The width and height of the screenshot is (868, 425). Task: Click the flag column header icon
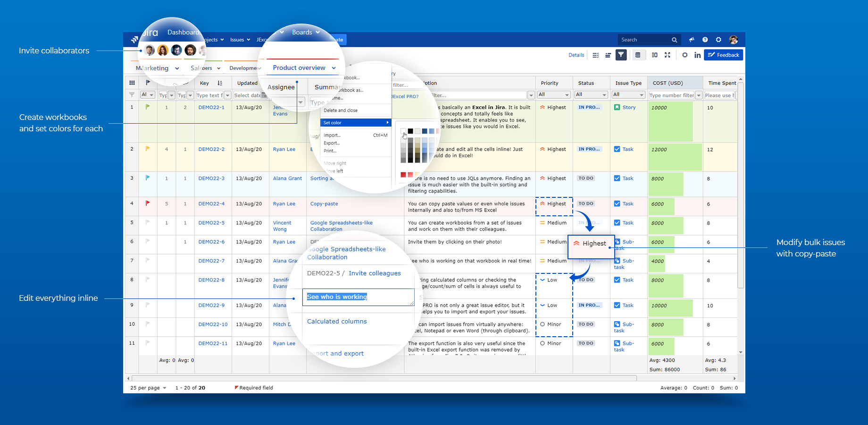(x=148, y=82)
